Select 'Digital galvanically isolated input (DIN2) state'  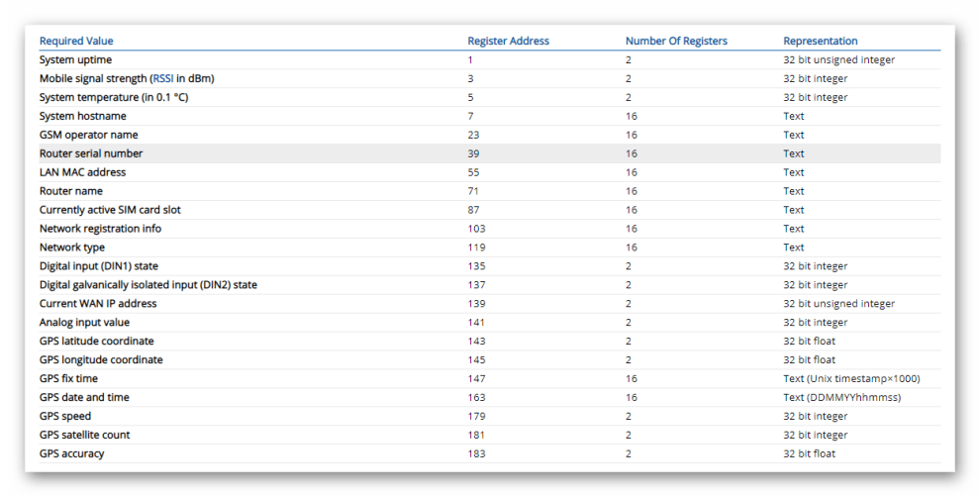[x=148, y=285]
